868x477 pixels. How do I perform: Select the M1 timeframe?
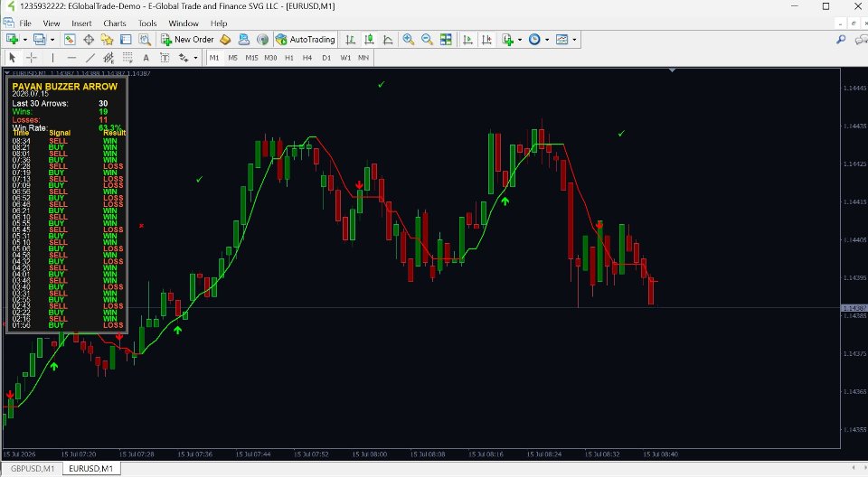[214, 58]
